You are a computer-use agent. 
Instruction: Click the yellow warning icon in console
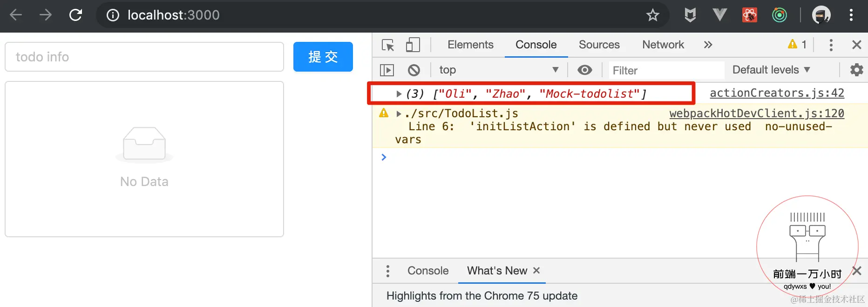tap(384, 113)
